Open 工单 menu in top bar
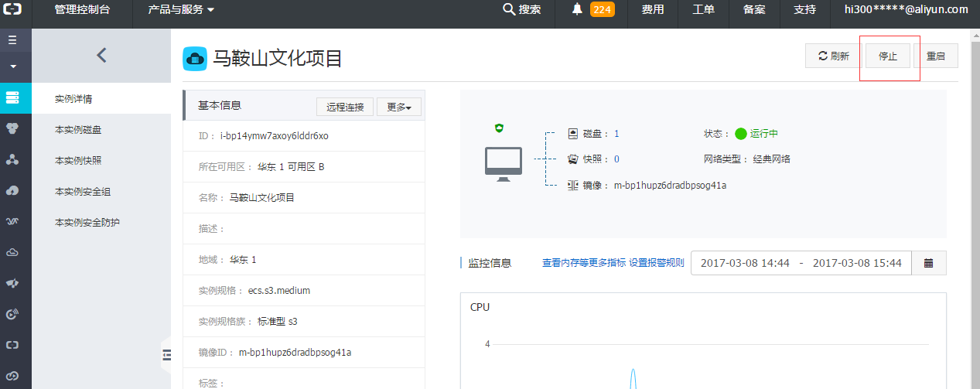Screen dimensions: 980x389 pyautogui.click(x=703, y=9)
